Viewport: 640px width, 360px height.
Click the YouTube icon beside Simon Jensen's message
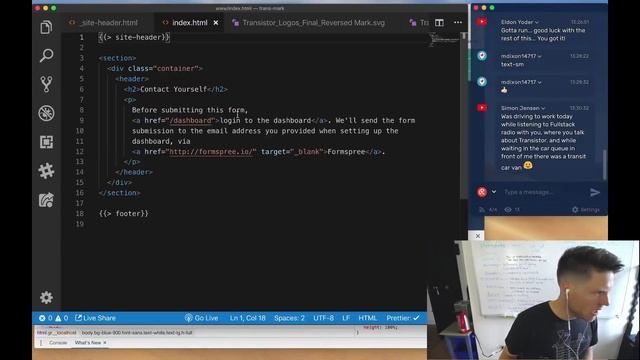(482, 108)
